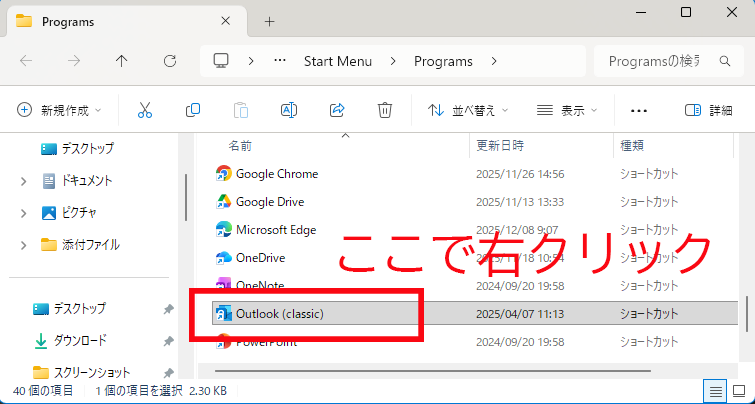Image resolution: width=755 pixels, height=404 pixels.
Task: Select the OneDrive file name
Action: (x=260, y=258)
